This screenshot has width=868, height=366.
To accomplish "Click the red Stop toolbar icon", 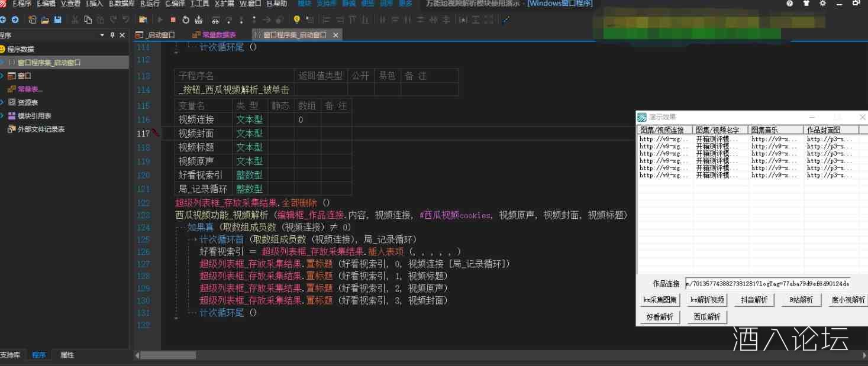I will point(173,20).
